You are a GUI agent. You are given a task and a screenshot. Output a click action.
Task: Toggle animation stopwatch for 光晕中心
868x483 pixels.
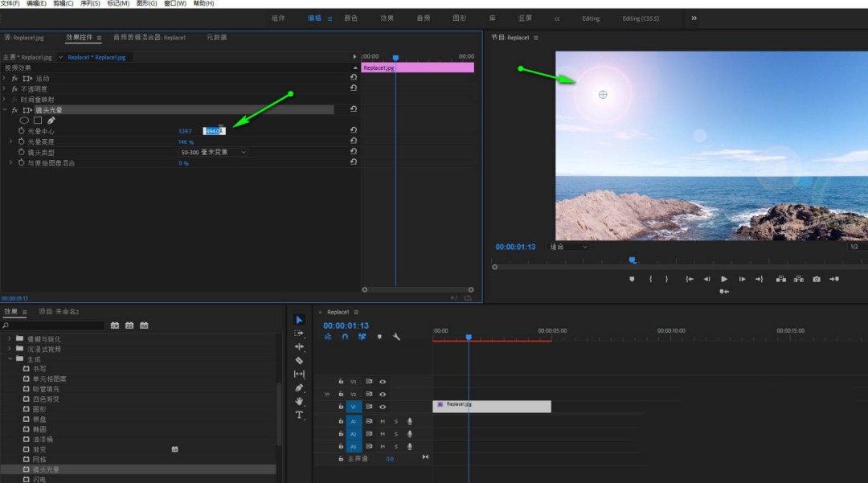click(x=21, y=130)
